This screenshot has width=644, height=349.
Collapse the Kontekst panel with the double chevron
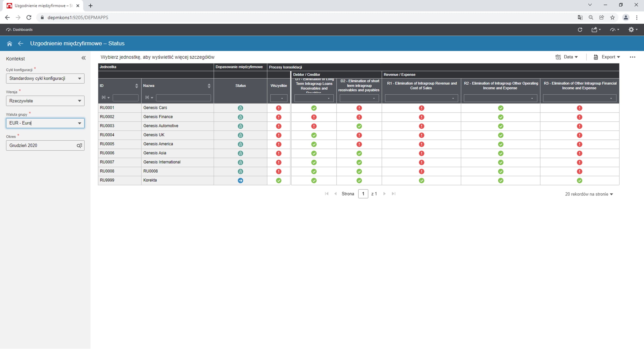84,58
